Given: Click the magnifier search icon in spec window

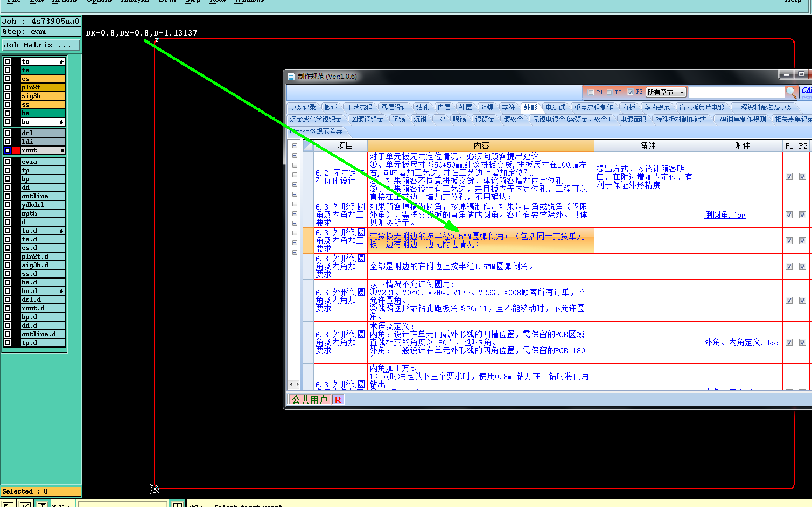Looking at the screenshot, I should pos(790,92).
